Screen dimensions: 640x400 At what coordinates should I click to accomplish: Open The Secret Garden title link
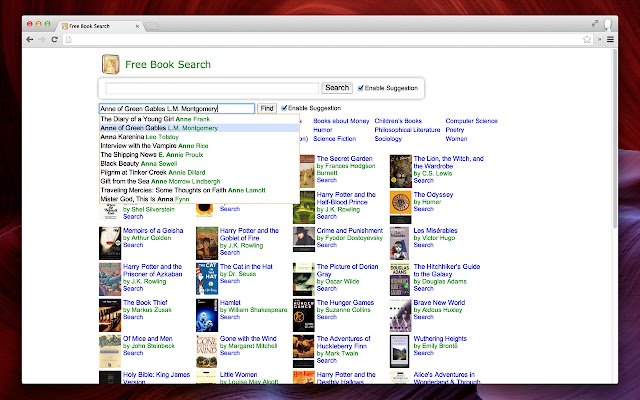[344, 159]
